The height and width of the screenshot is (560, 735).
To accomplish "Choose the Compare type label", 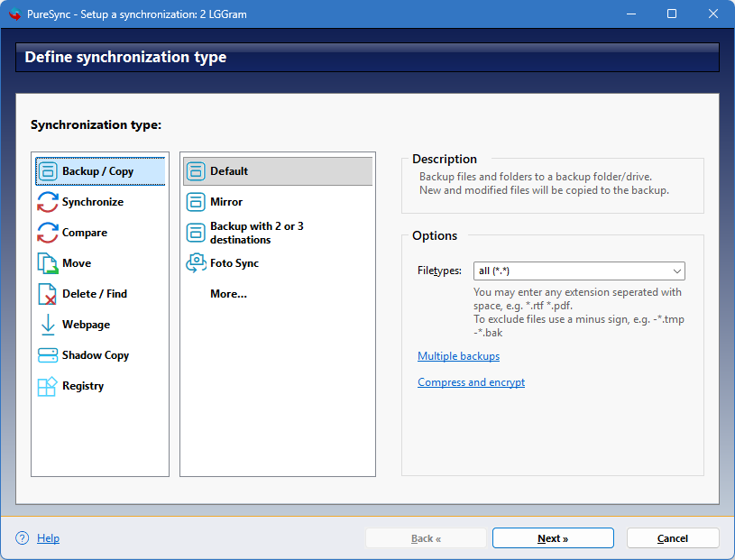I will pyautogui.click(x=85, y=233).
